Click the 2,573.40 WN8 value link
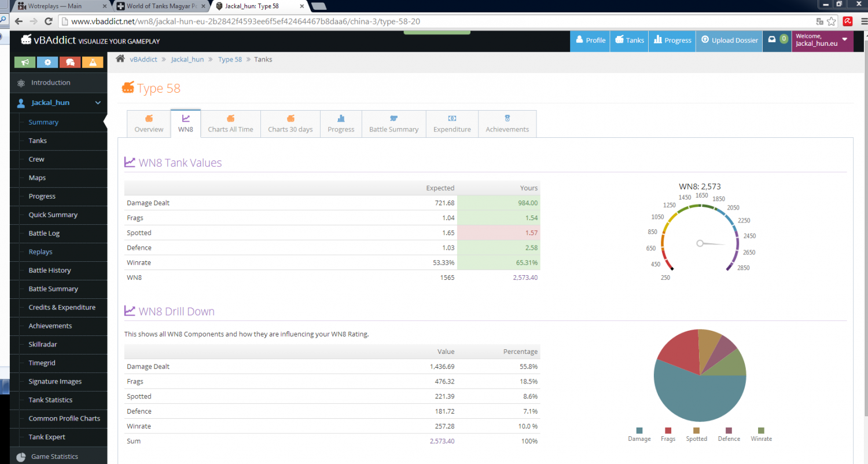This screenshot has height=464, width=868. [525, 277]
